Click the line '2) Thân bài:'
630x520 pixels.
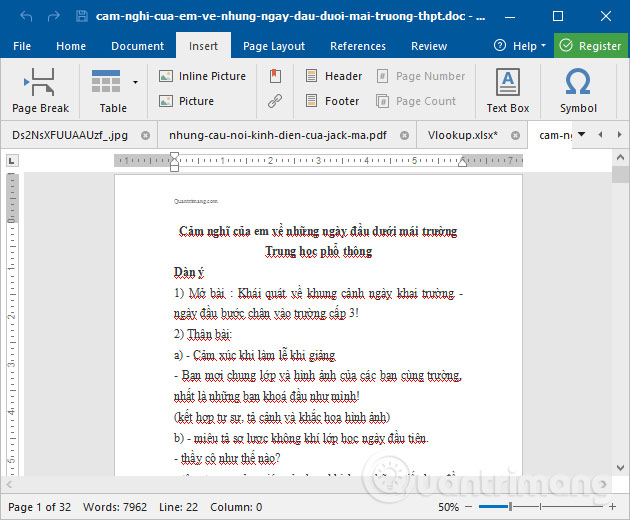[x=203, y=334]
